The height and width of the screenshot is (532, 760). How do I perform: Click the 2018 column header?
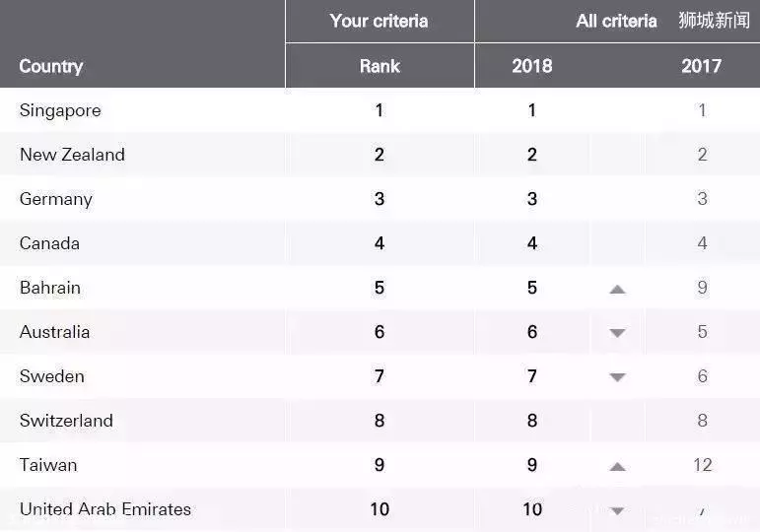coord(531,66)
